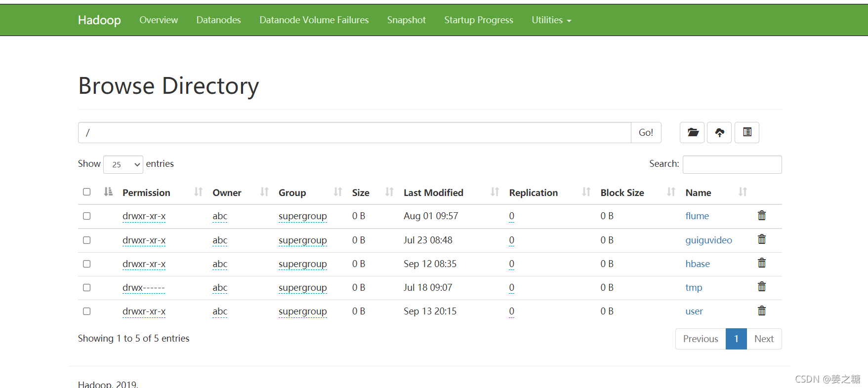This screenshot has height=388, width=868.
Task: Click the 'Aug 01 09:57' modified date
Action: (431, 216)
